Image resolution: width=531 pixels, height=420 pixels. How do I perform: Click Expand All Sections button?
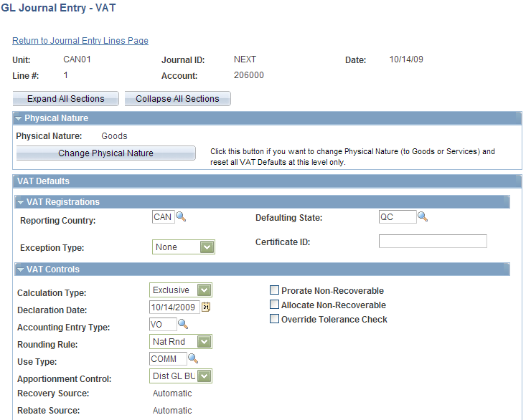[x=66, y=99]
